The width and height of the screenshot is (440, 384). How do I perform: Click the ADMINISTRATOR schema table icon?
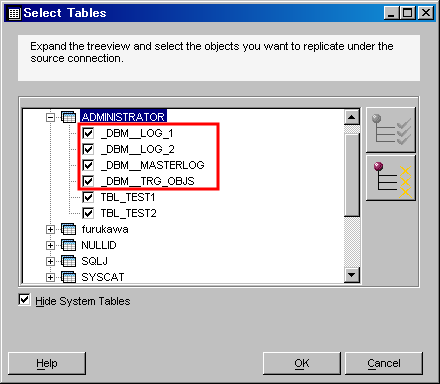(x=69, y=117)
